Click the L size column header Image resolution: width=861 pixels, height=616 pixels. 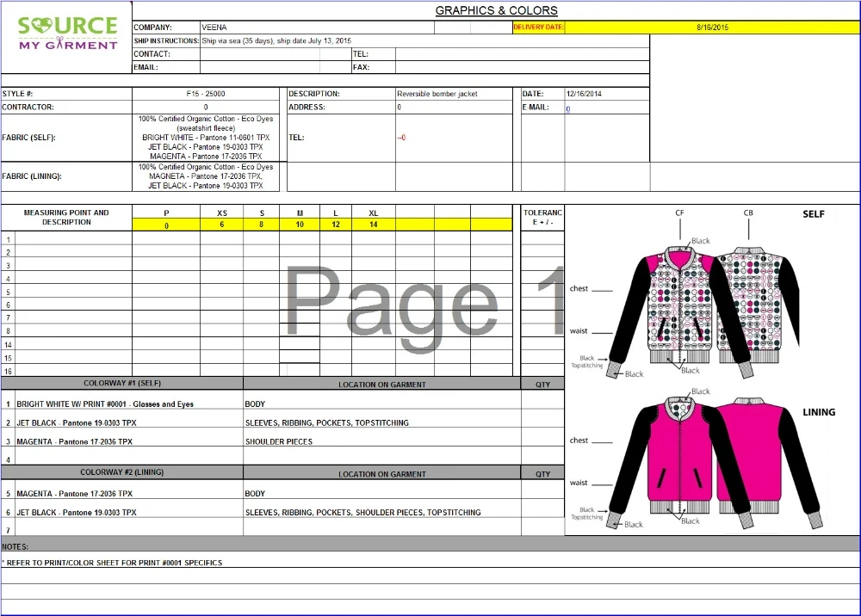click(336, 213)
